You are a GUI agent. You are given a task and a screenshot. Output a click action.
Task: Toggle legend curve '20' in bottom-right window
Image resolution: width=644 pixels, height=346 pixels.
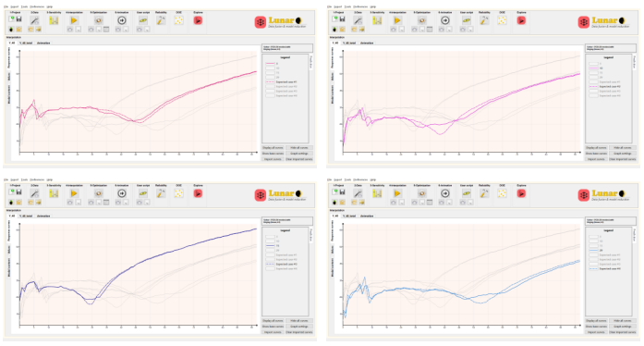click(601, 250)
